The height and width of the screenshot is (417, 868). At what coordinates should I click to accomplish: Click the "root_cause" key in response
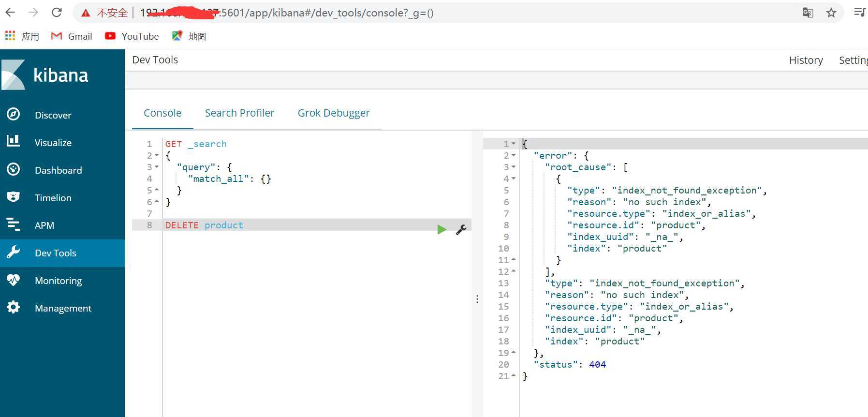pyautogui.click(x=578, y=167)
